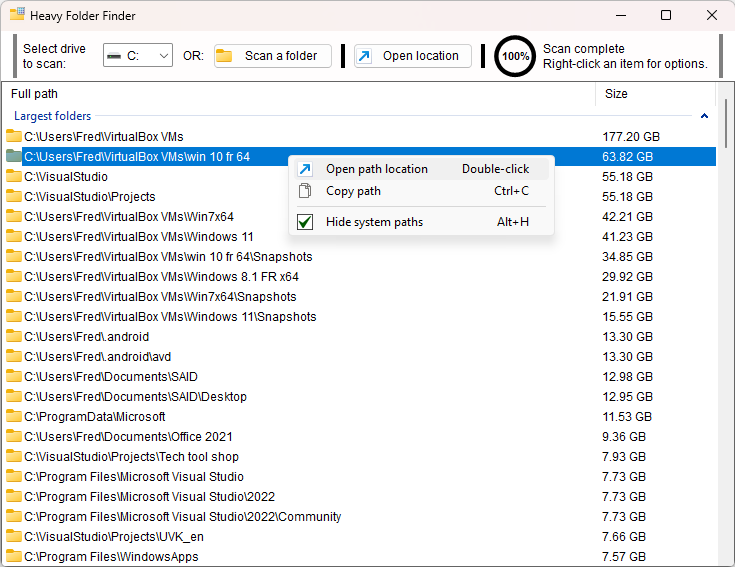
Task: Close the Heavy Folder Finder window
Action: pos(712,15)
